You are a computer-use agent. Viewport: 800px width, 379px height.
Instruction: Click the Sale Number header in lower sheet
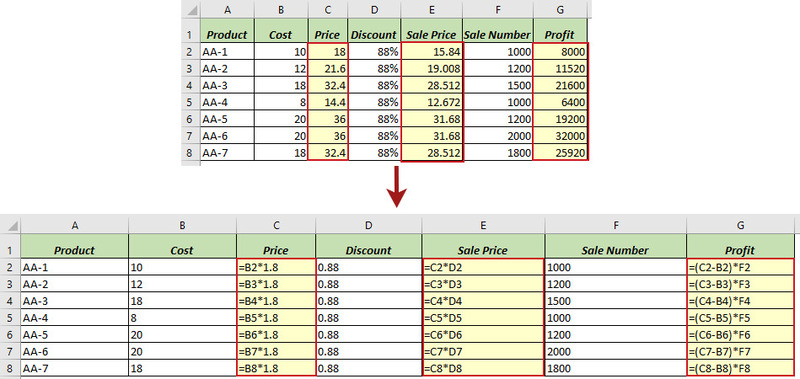(x=615, y=250)
